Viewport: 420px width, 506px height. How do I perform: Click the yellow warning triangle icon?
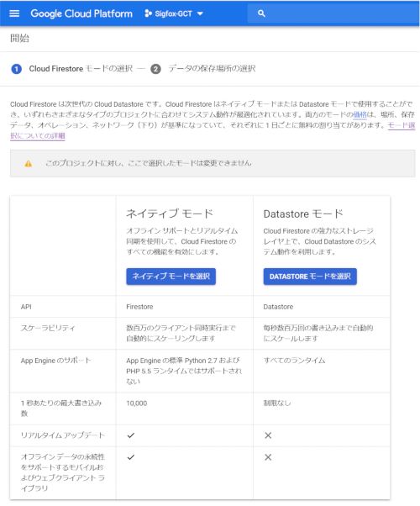pos(29,164)
